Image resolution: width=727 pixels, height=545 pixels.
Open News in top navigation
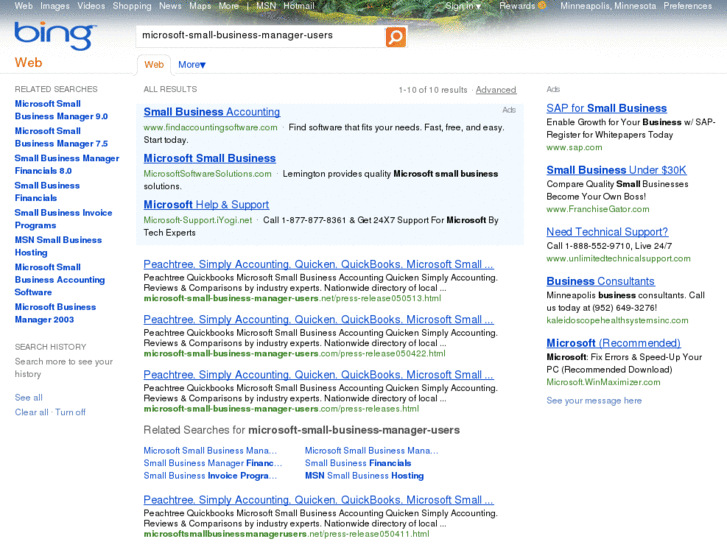pos(170,6)
